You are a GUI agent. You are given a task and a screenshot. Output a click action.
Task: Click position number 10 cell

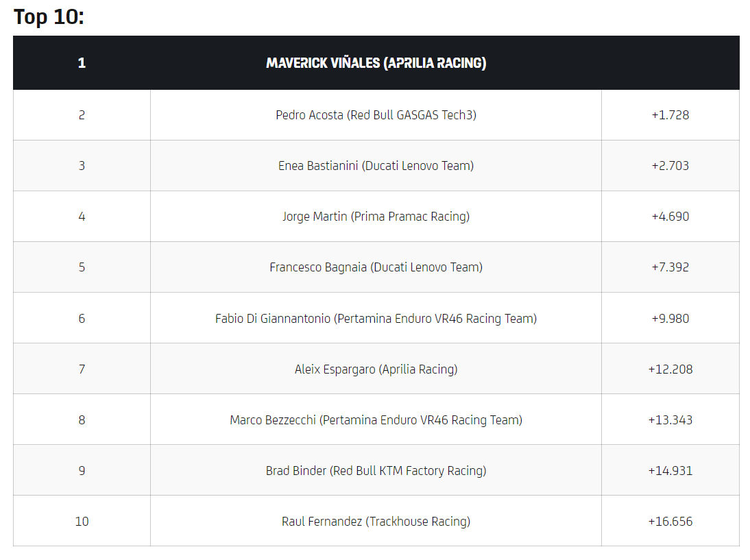(82, 521)
